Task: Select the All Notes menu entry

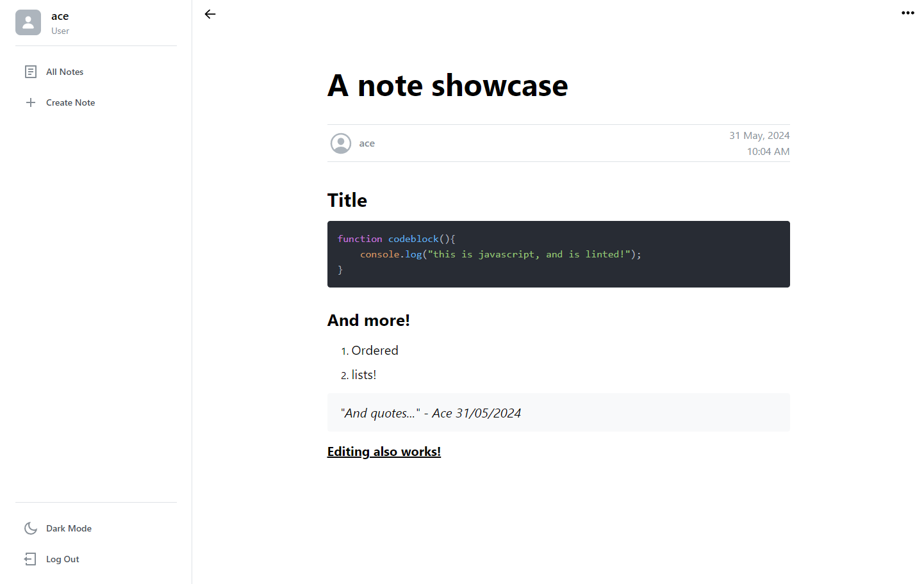Action: [x=65, y=71]
